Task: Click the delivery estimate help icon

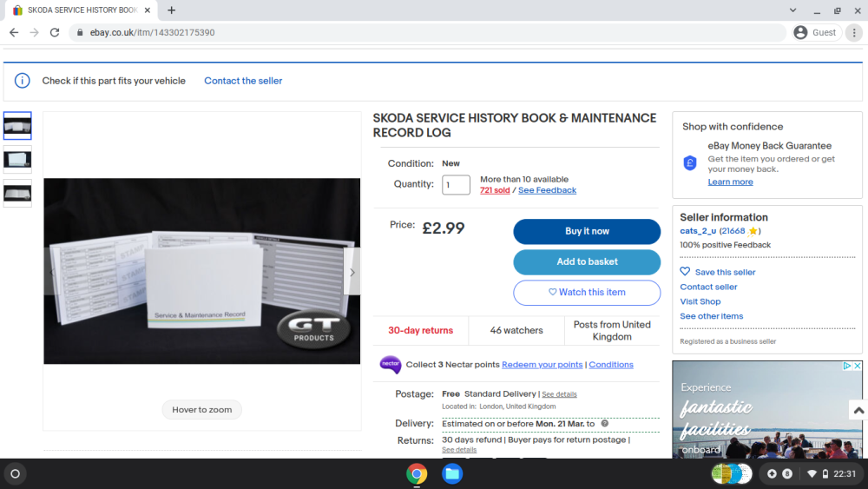Action: click(x=604, y=423)
